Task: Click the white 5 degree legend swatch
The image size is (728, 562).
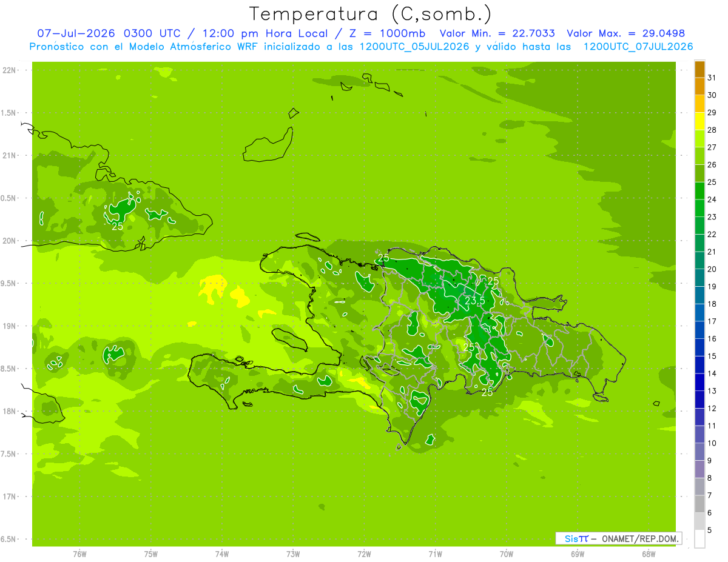Action: pos(699,539)
